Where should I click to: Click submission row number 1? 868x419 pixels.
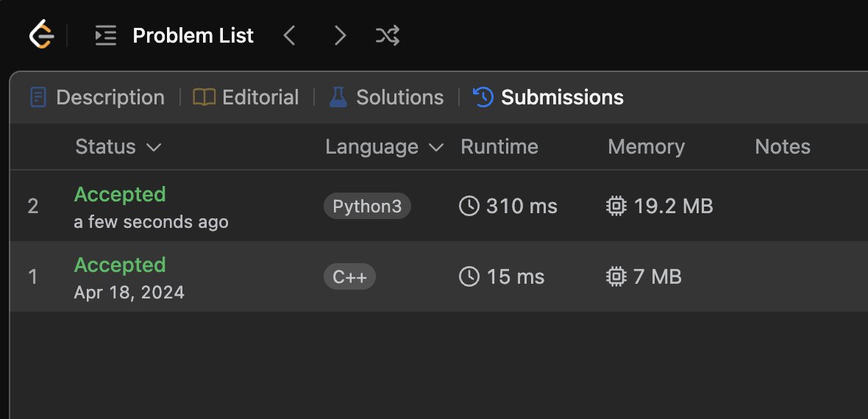33,276
